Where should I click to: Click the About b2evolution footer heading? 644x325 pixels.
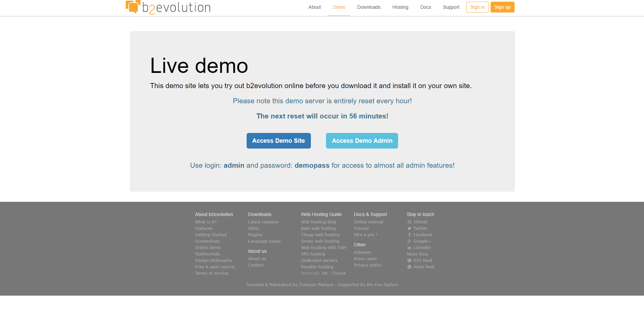(x=214, y=214)
